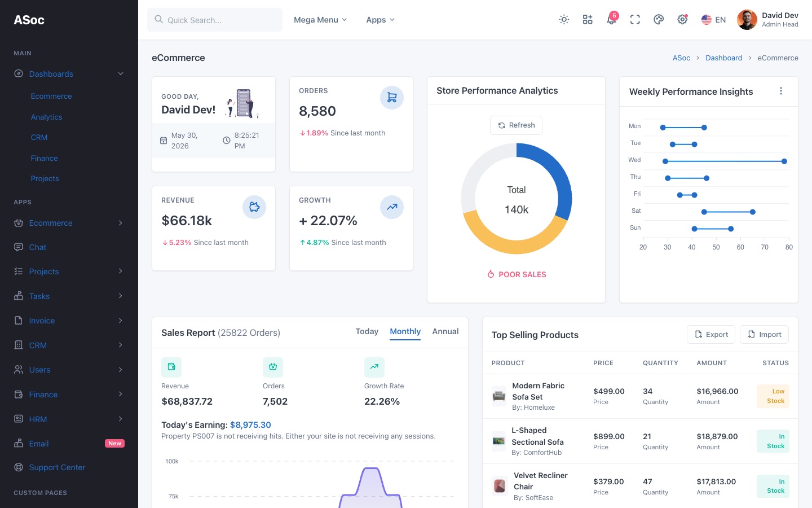This screenshot has width=812, height=508.
Task: Open the Mega Menu dropdown
Action: tap(320, 20)
